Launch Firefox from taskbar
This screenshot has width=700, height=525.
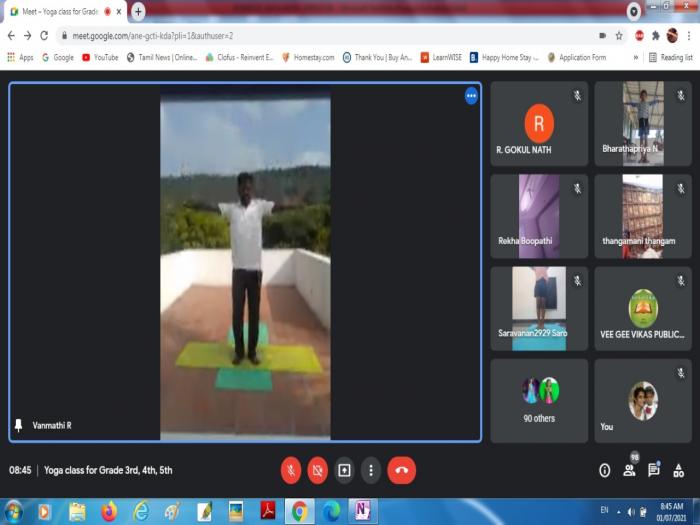pos(109,512)
